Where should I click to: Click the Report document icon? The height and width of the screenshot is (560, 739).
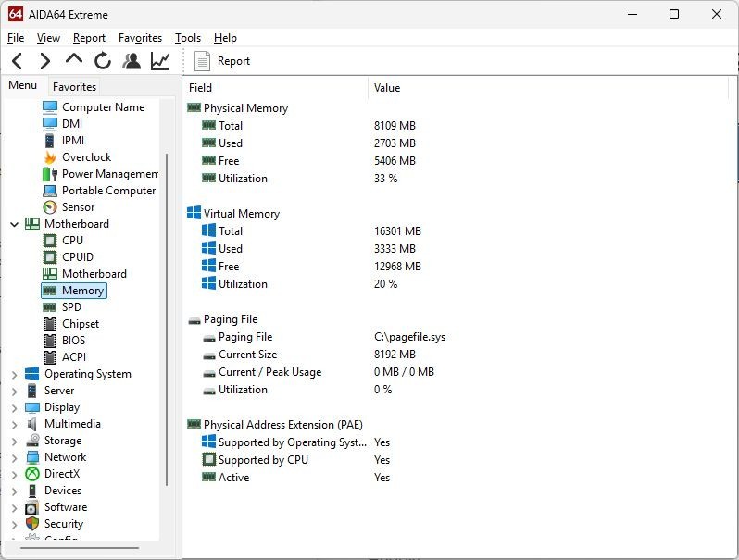[202, 61]
